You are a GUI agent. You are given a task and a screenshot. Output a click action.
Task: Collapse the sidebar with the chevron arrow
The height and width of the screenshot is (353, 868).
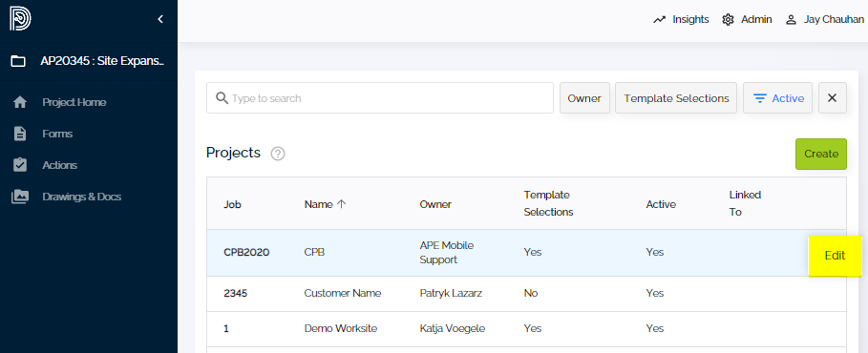click(x=160, y=19)
